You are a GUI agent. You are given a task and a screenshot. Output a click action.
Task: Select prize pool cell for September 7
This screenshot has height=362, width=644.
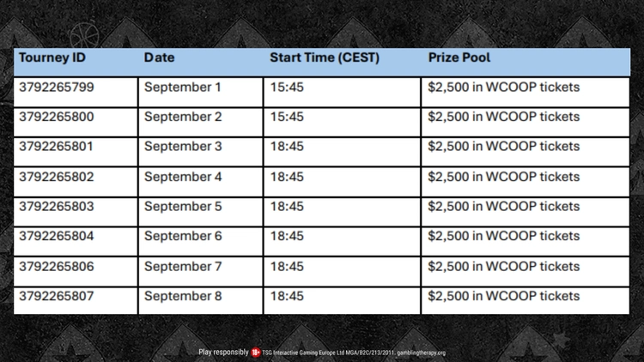526,271
